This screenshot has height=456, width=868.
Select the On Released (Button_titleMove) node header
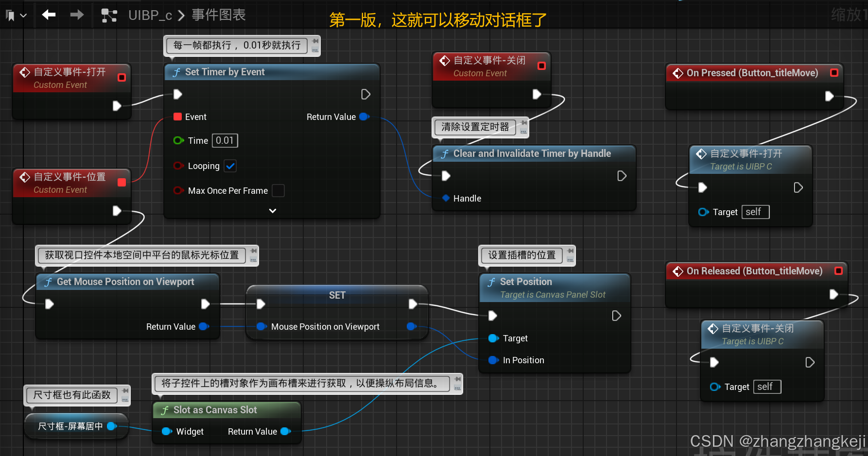754,271
